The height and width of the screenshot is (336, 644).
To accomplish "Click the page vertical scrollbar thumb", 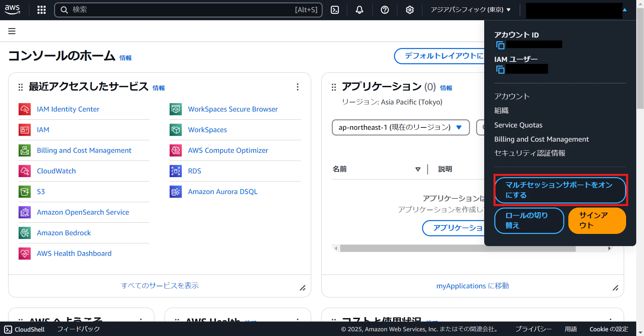I will coord(640,58).
